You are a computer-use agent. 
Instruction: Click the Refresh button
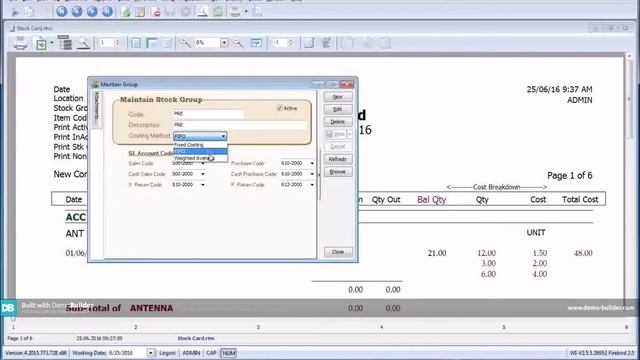pyautogui.click(x=338, y=159)
